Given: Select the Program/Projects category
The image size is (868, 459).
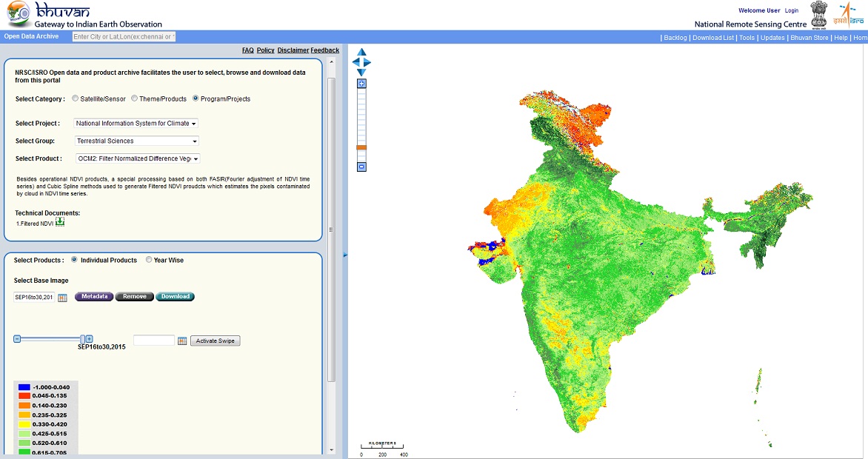Looking at the screenshot, I should pos(196,98).
